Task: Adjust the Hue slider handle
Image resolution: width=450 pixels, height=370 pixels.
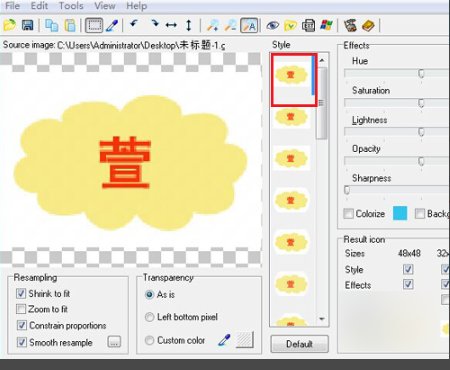Action: pyautogui.click(x=421, y=74)
